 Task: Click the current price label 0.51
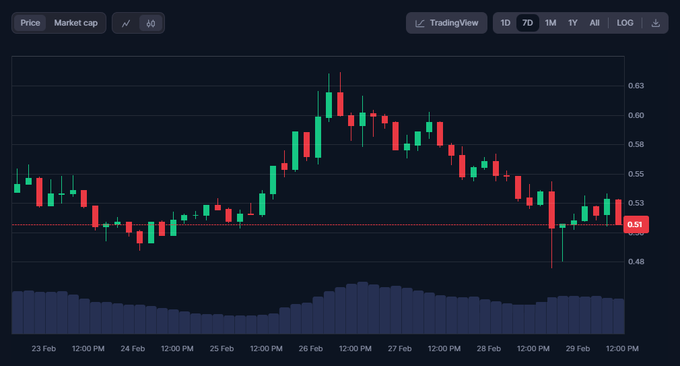pyautogui.click(x=635, y=225)
